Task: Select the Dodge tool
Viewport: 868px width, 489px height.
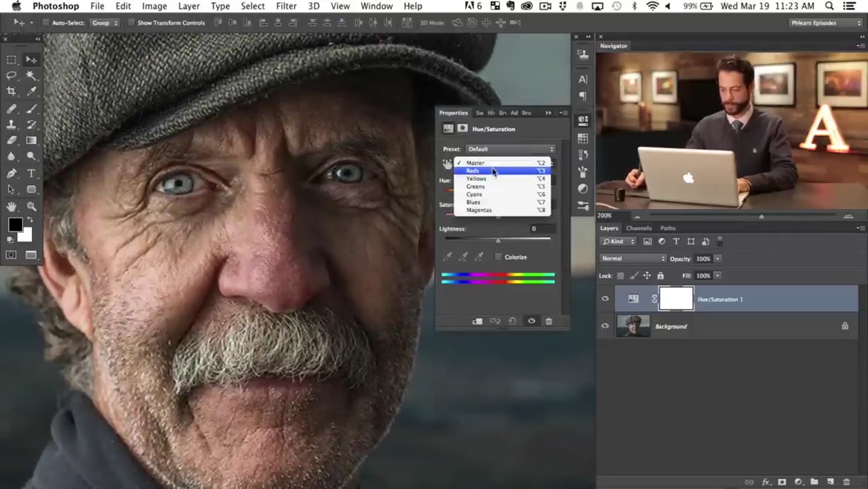Action: click(x=31, y=156)
